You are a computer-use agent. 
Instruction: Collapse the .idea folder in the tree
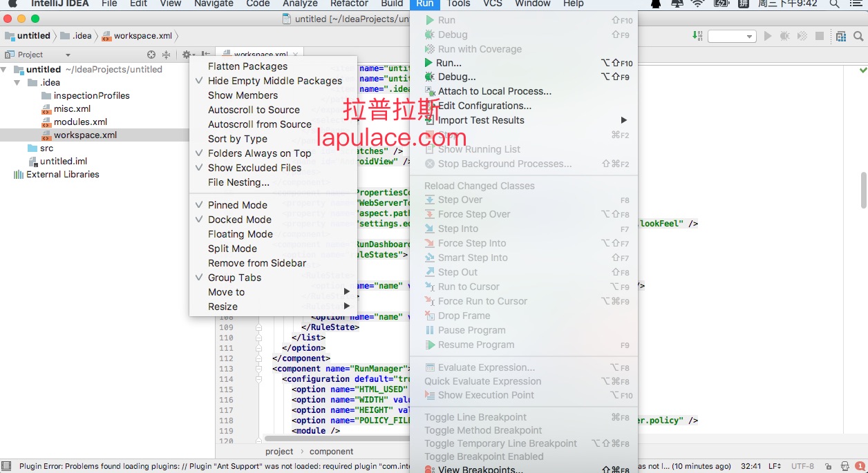18,82
